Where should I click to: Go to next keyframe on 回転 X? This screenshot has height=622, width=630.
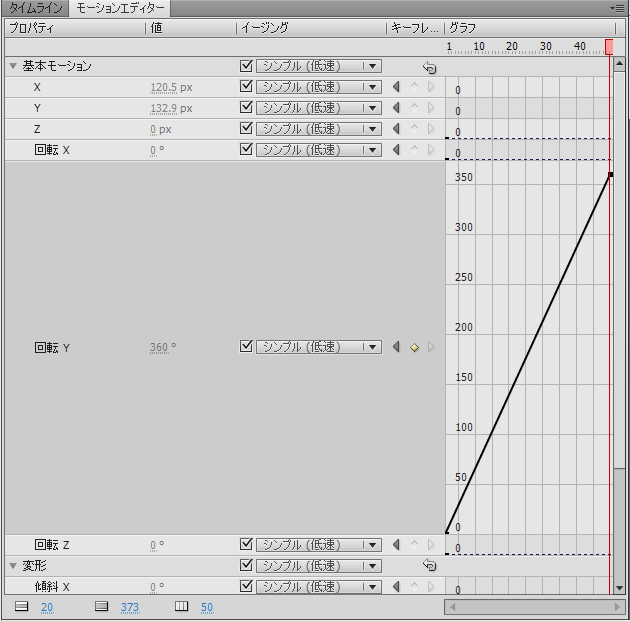click(x=431, y=149)
